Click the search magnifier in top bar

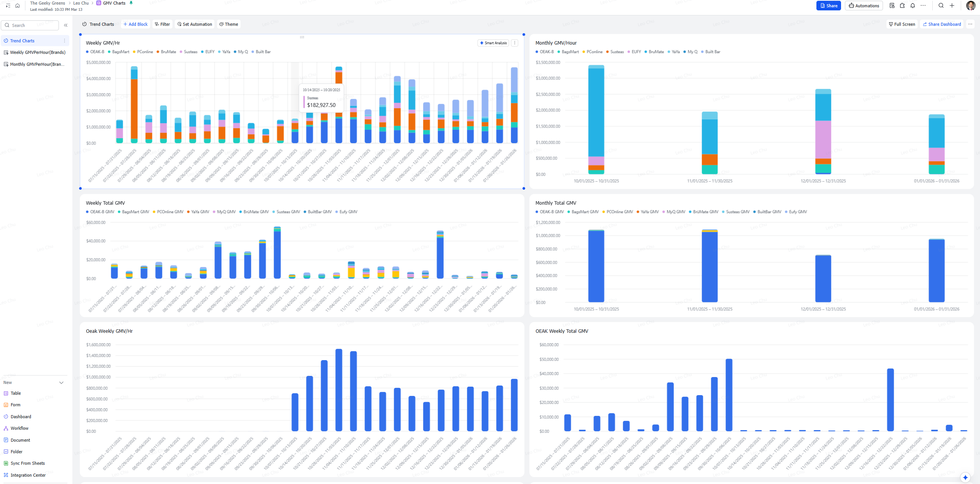pyautogui.click(x=941, y=6)
